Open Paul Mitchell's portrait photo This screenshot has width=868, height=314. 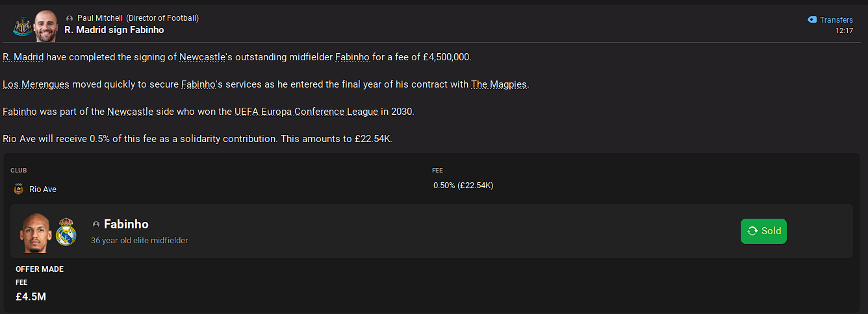click(x=46, y=26)
